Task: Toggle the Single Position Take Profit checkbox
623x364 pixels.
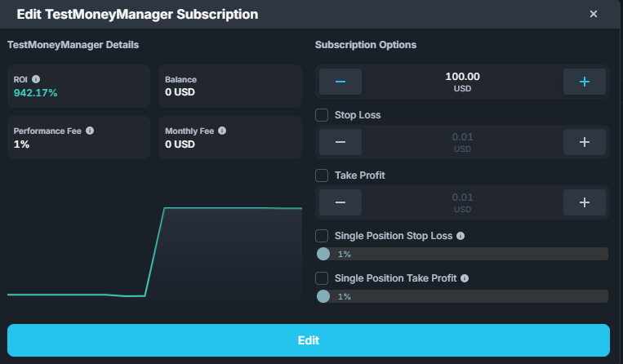Action: (322, 278)
